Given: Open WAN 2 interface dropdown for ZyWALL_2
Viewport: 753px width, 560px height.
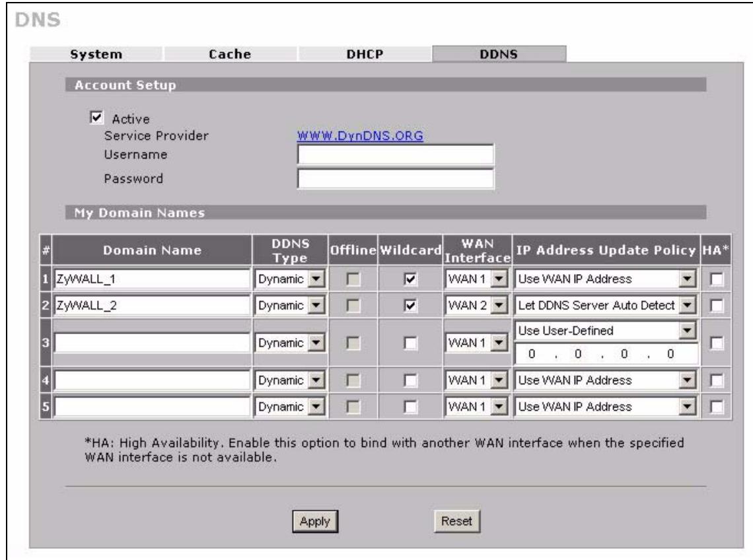Looking at the screenshot, I should click(477, 306).
